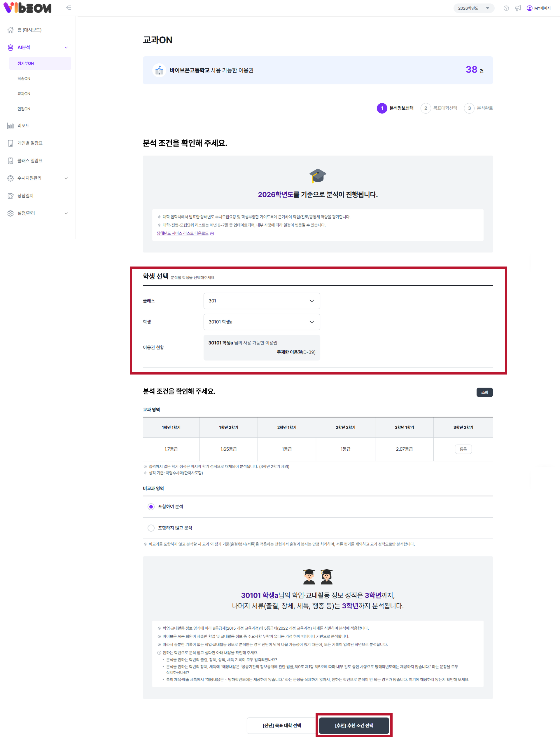Screen dimensions: 560x747
Task: Click the 38 건 voucher count
Action: pyautogui.click(x=474, y=70)
